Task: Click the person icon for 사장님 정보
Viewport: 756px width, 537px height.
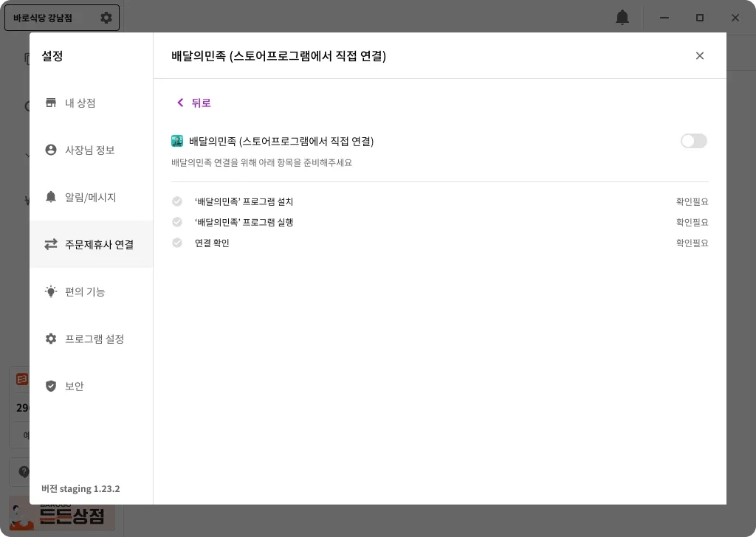Action: click(51, 150)
